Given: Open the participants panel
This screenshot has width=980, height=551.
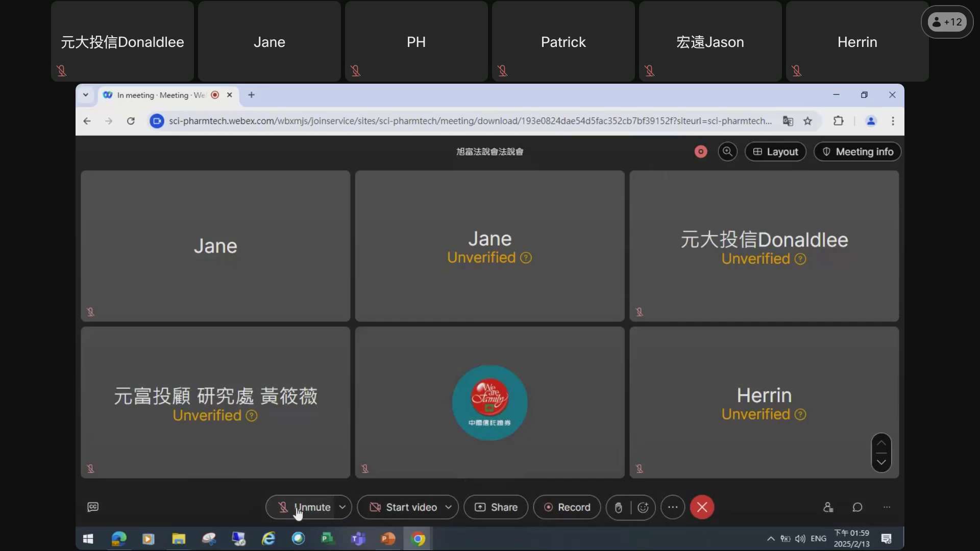Looking at the screenshot, I should tap(828, 508).
